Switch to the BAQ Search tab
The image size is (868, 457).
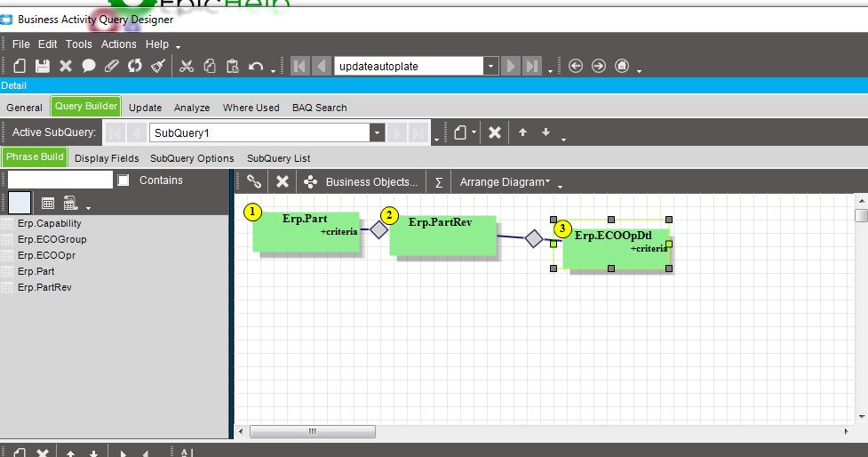320,108
